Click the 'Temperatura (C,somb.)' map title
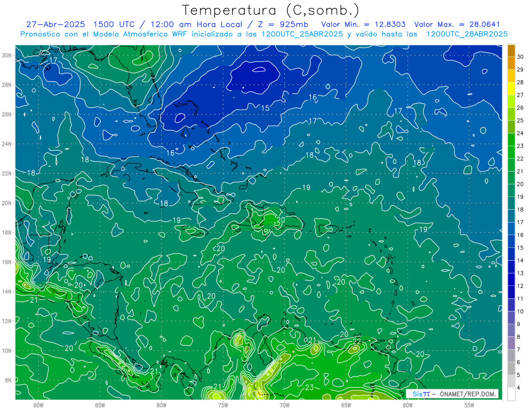 [271, 10]
